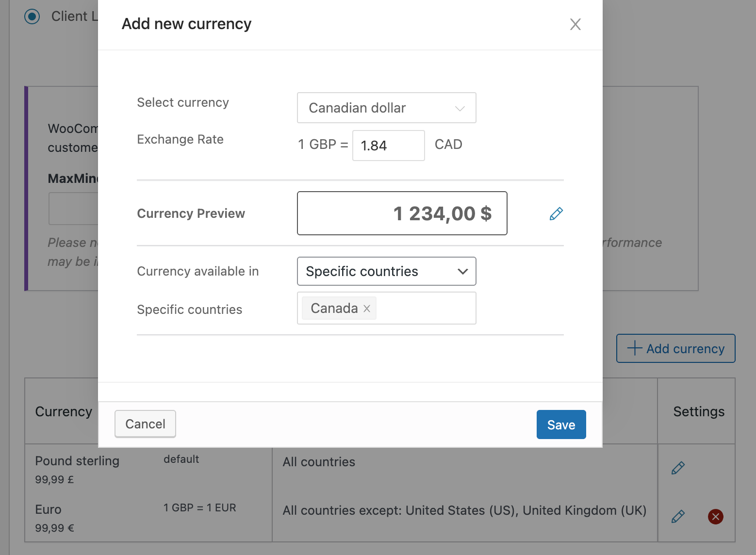
Task: Click the exchange rate input field
Action: pyautogui.click(x=388, y=146)
